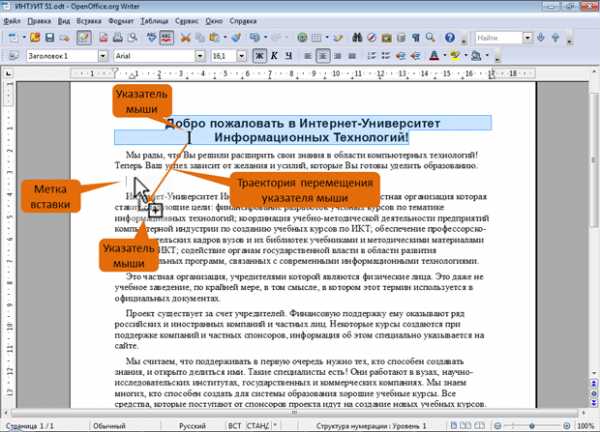Click Find Previous arrow beside search box

(556, 37)
